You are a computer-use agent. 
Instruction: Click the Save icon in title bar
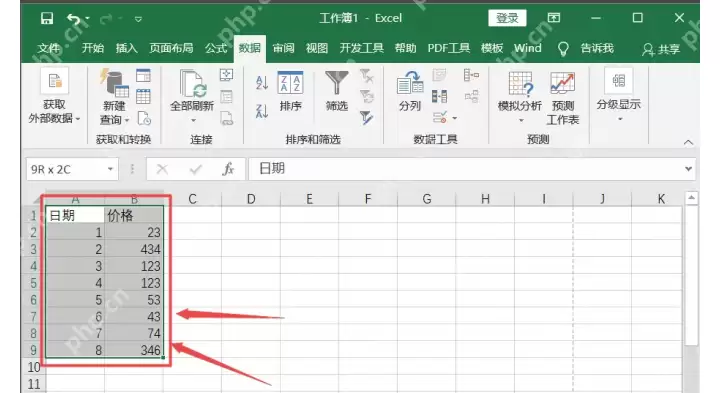[47, 18]
